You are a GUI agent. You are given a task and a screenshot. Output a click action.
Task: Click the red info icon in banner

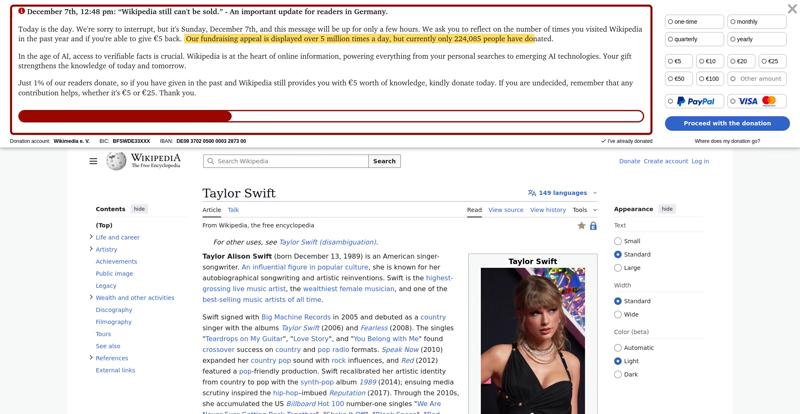[x=21, y=11]
